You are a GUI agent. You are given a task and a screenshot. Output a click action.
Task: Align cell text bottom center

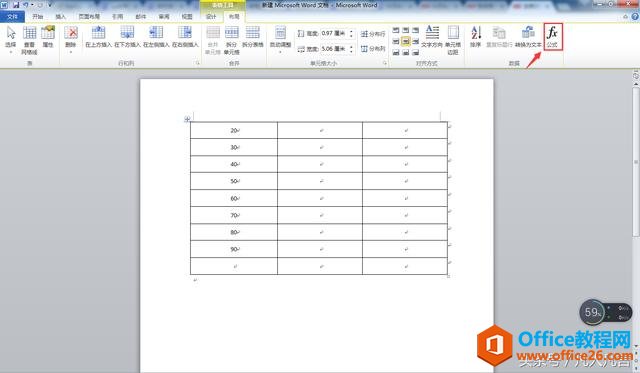coord(405,52)
